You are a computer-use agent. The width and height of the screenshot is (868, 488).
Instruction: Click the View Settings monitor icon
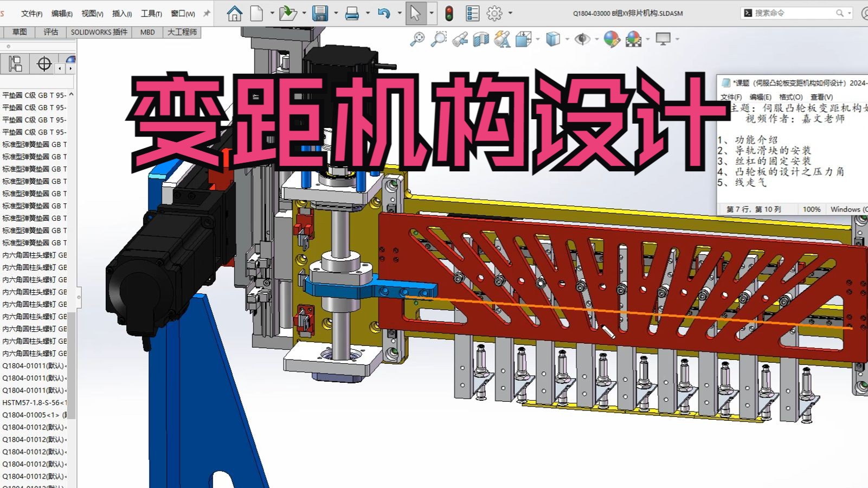pos(663,39)
